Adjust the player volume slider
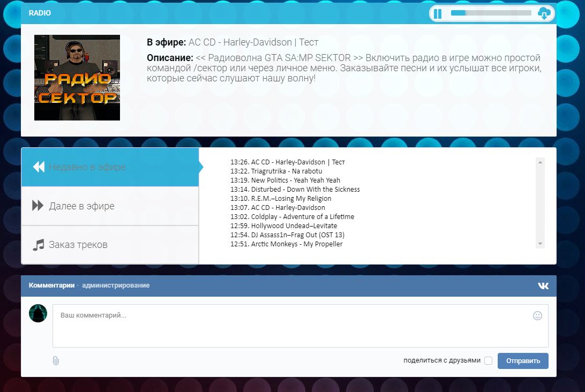Viewport: 585px width, 392px height. 491,13
